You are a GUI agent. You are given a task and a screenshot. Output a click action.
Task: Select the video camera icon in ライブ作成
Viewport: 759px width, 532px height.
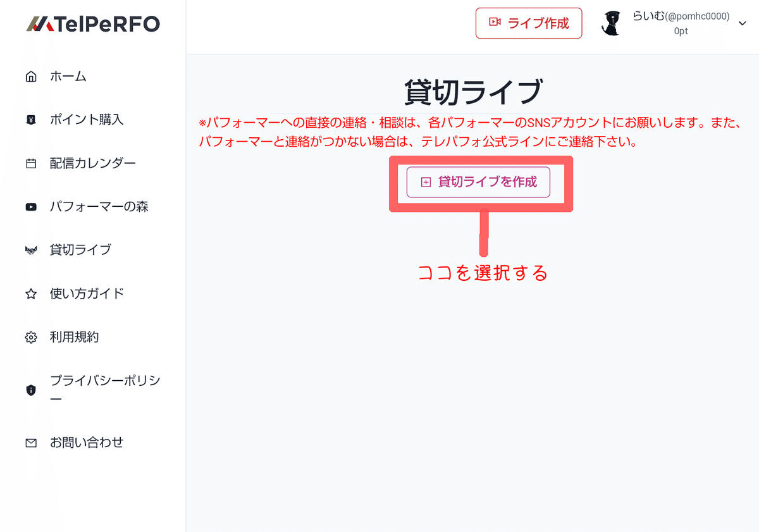coord(495,23)
